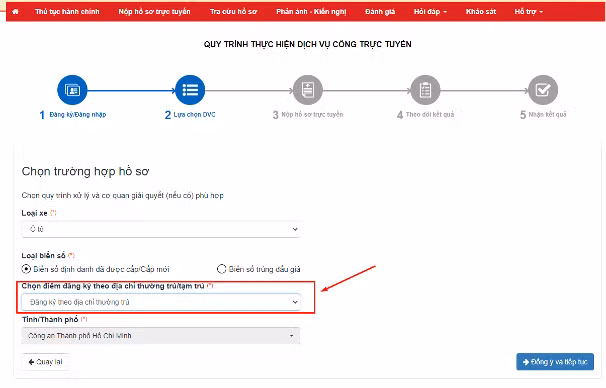Select radio Biển số định danh đã được cấp/Cấp mới

(26, 269)
